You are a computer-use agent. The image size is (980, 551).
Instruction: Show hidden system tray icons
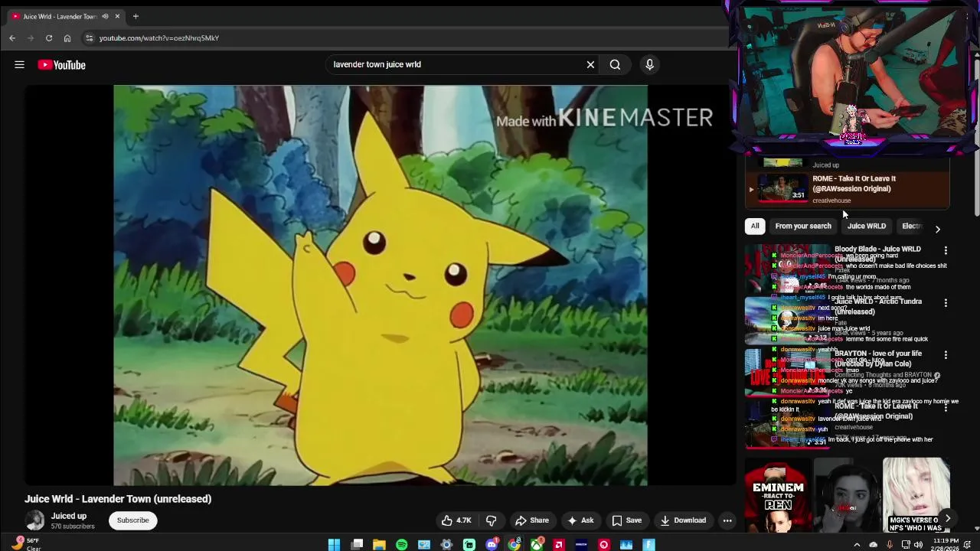857,545
